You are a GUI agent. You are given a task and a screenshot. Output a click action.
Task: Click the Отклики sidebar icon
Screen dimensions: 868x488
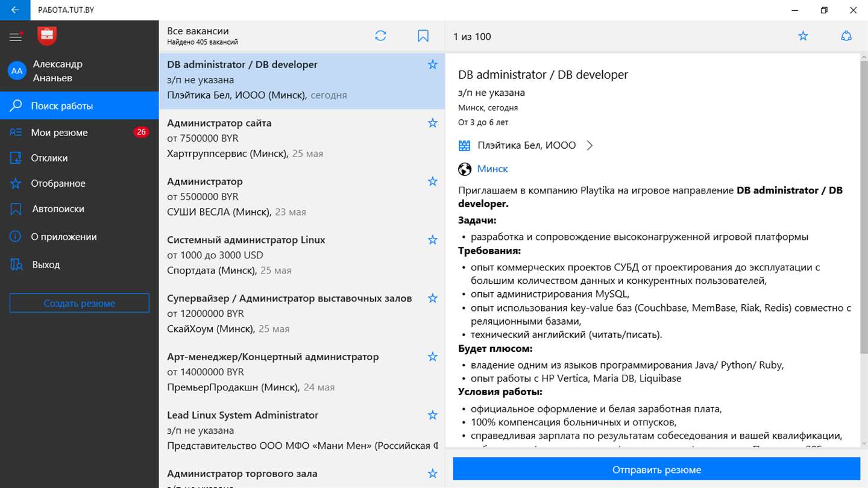[x=16, y=158]
